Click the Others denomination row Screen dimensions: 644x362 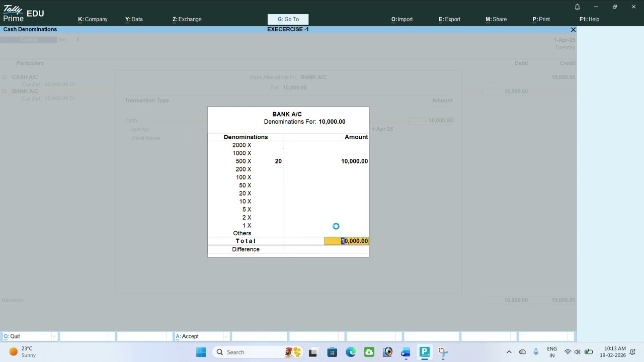pos(288,233)
